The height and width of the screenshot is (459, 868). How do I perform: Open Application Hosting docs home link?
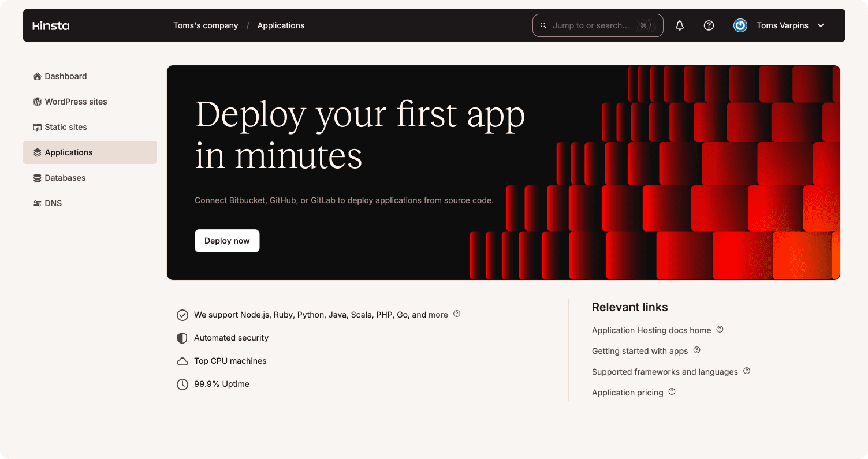[651, 330]
